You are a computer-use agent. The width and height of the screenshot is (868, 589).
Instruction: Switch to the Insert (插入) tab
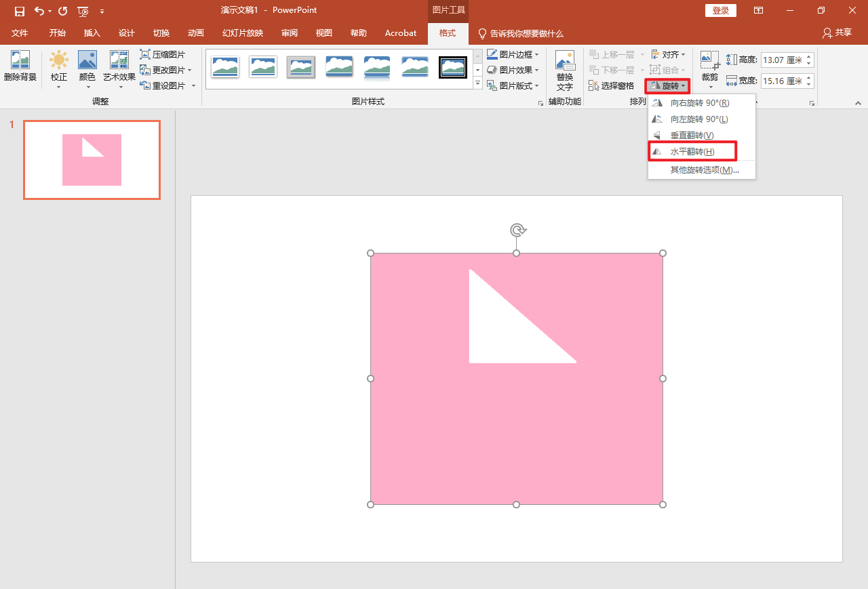point(92,33)
